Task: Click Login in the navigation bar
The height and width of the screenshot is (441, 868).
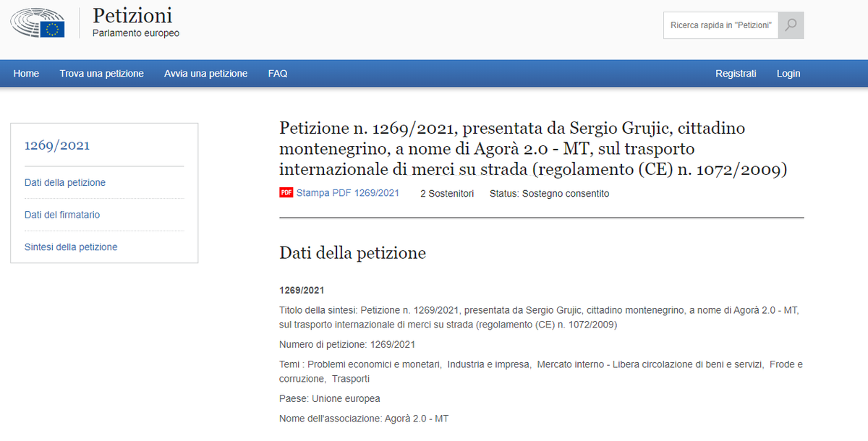Action: click(788, 74)
